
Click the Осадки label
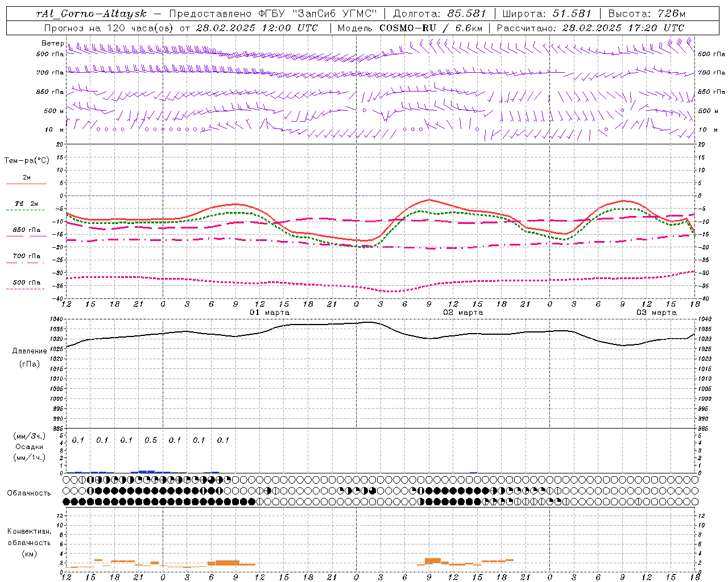tap(29, 447)
